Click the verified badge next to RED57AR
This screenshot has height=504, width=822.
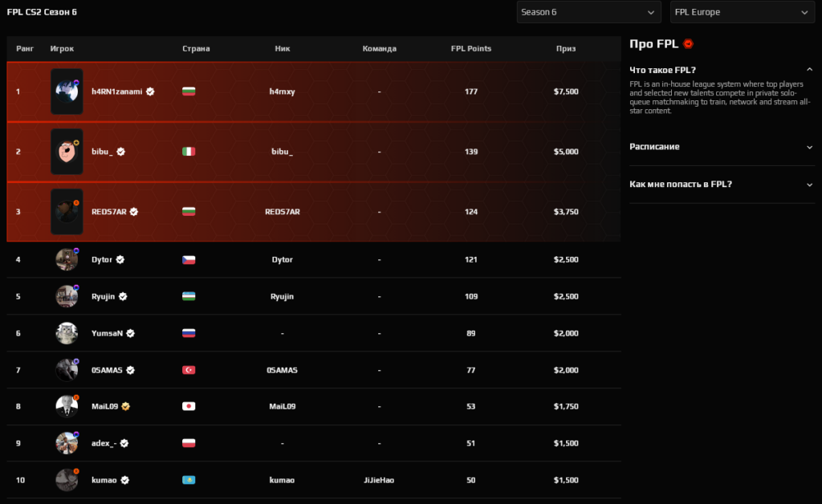(x=135, y=212)
